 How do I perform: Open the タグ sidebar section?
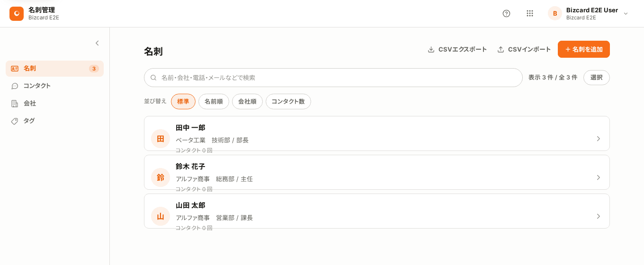(x=54, y=121)
